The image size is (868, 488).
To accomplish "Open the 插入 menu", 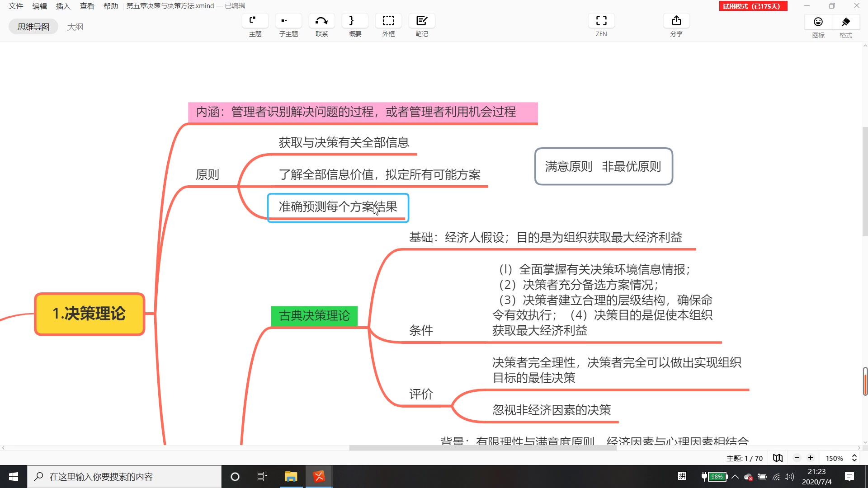I will click(63, 6).
